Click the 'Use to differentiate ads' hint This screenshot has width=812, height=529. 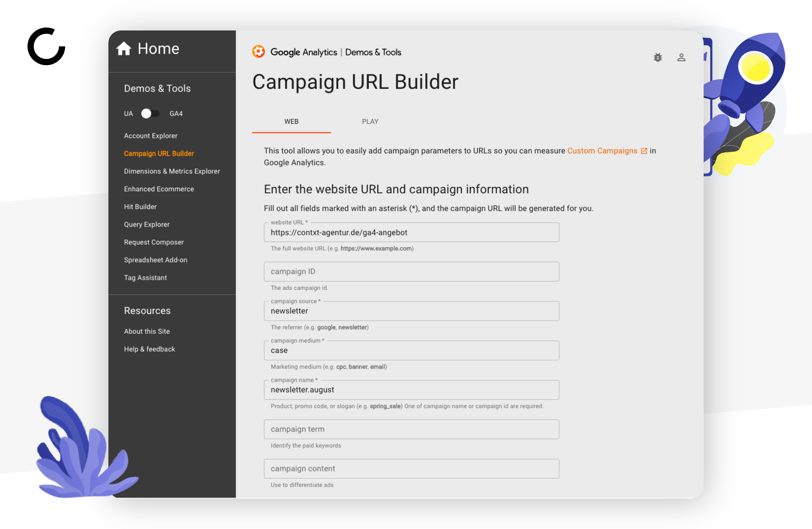pyautogui.click(x=302, y=485)
